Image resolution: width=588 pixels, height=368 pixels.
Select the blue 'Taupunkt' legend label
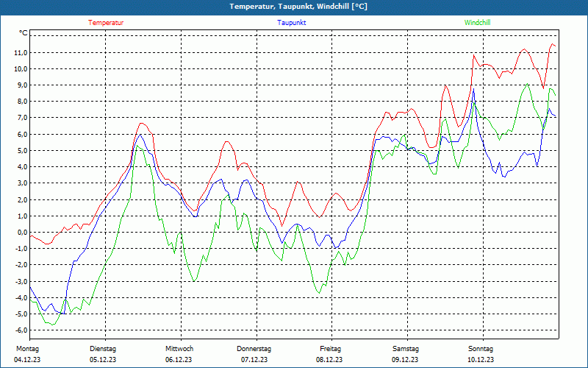tap(291, 23)
